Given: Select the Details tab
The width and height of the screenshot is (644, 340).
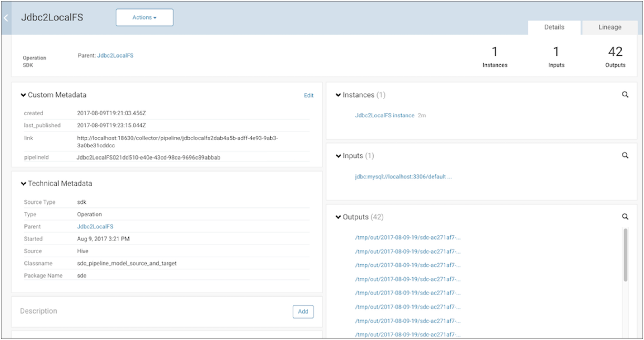Looking at the screenshot, I should coord(554,27).
